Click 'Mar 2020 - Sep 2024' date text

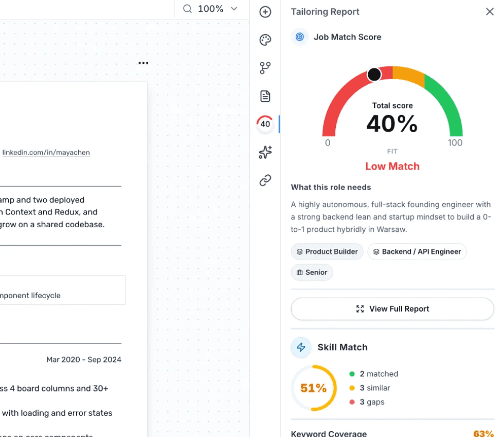84,359
